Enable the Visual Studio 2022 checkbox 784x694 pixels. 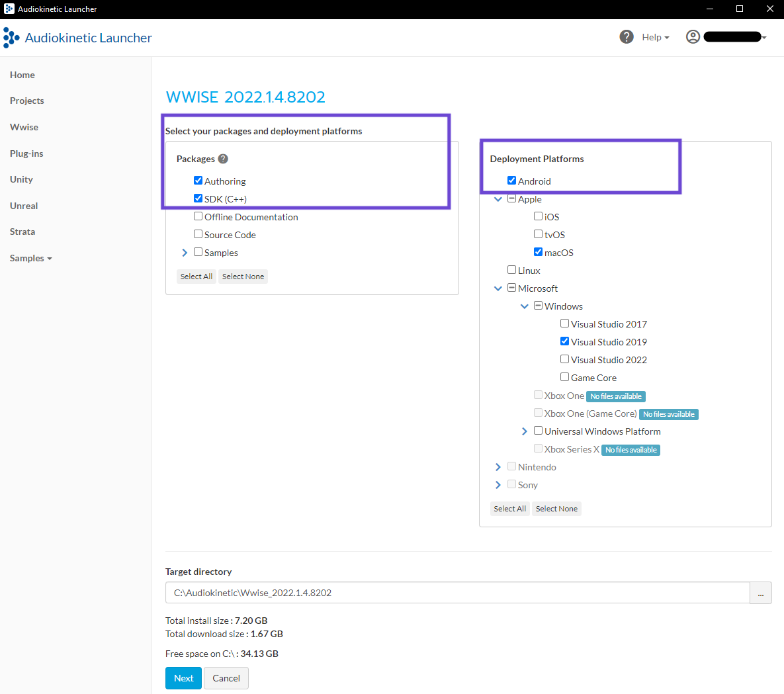564,359
